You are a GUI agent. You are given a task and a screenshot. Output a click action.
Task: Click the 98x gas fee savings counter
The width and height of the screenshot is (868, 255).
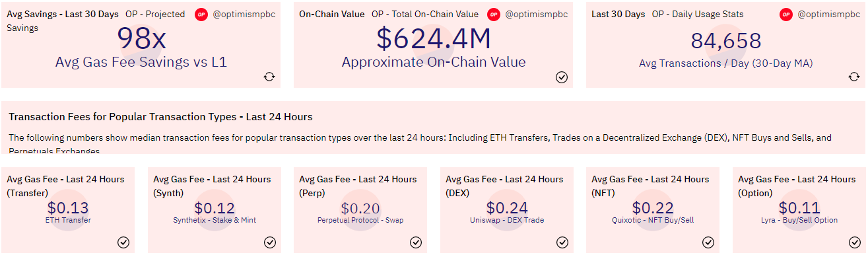[x=142, y=38]
